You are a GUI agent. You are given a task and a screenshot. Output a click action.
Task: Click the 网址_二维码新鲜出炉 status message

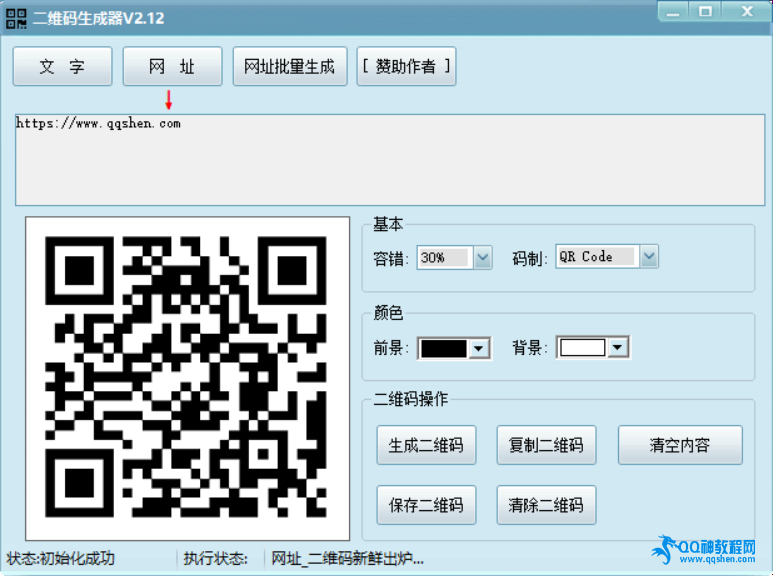[347, 558]
